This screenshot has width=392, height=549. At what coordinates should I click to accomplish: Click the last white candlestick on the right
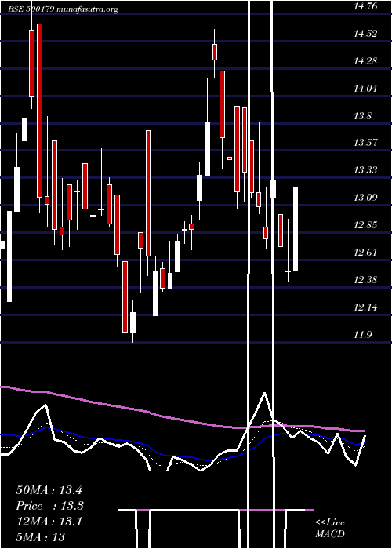point(296,229)
